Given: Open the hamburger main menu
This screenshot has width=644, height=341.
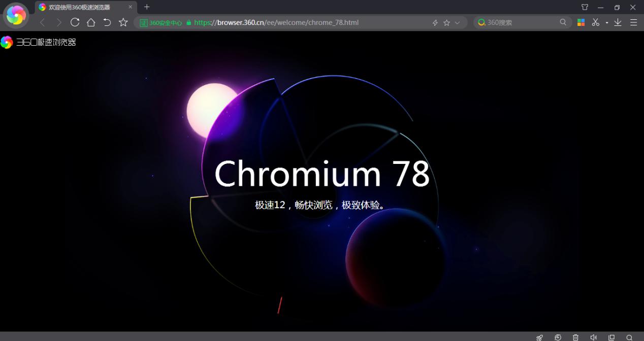Looking at the screenshot, I should pyautogui.click(x=633, y=22).
